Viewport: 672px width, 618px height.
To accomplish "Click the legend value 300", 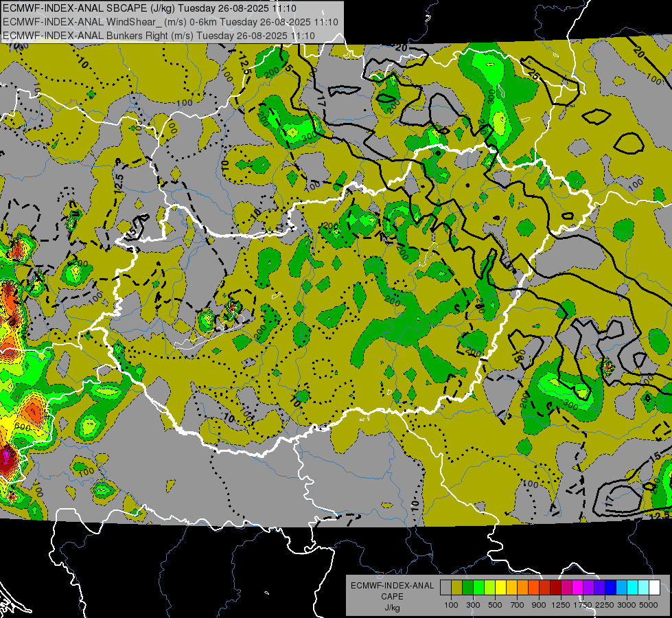I will (473, 605).
